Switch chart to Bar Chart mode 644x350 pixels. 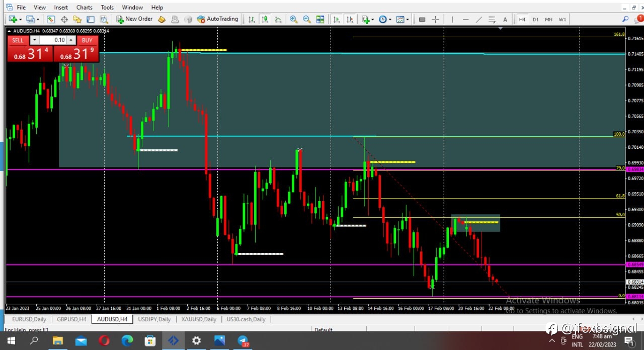[251, 19]
